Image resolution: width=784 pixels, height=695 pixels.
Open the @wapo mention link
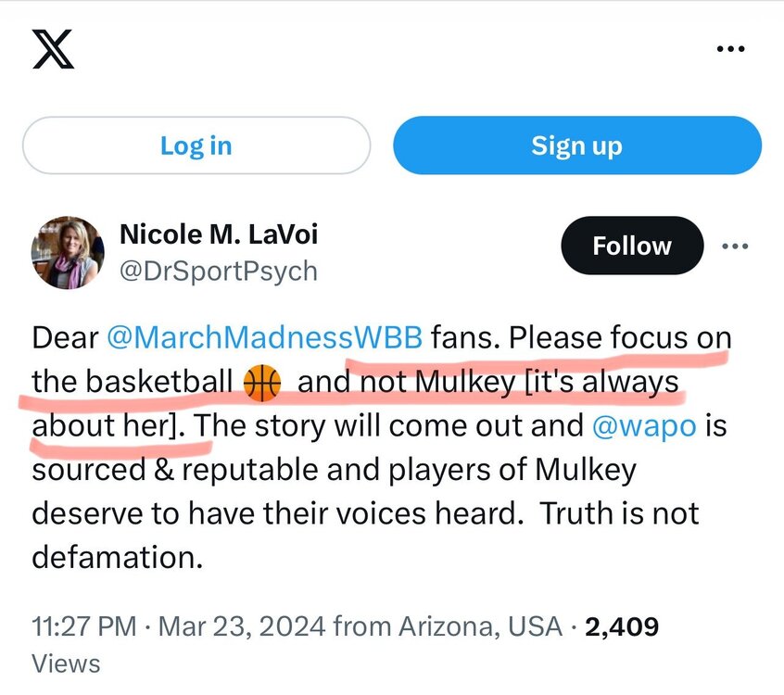pyautogui.click(x=643, y=425)
